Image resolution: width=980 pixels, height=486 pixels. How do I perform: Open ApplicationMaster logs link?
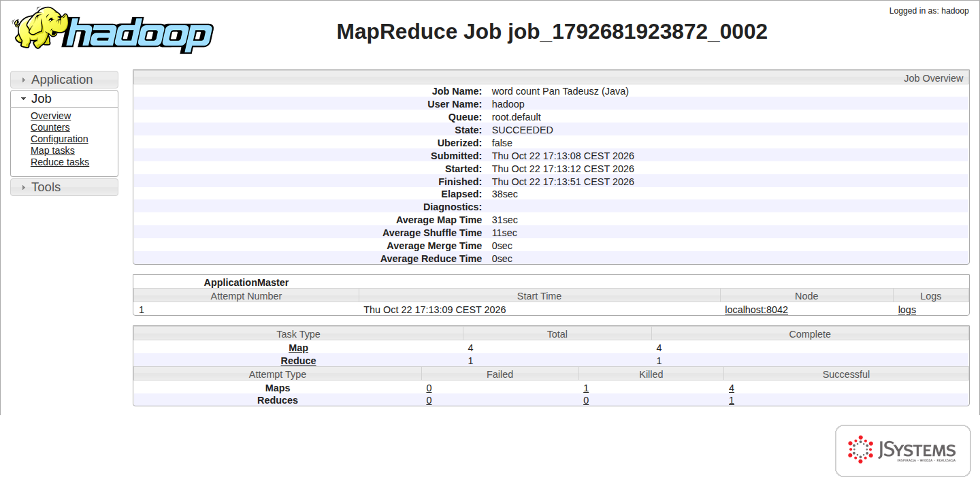pos(907,310)
